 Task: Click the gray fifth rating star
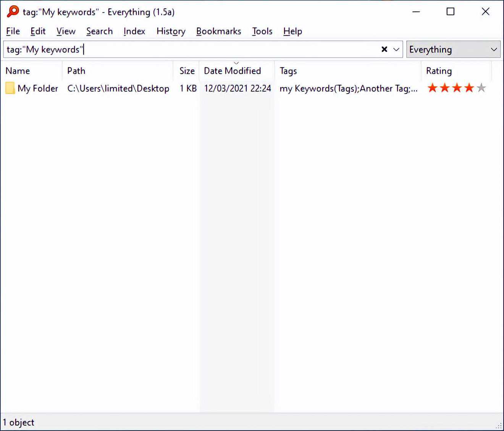(481, 88)
